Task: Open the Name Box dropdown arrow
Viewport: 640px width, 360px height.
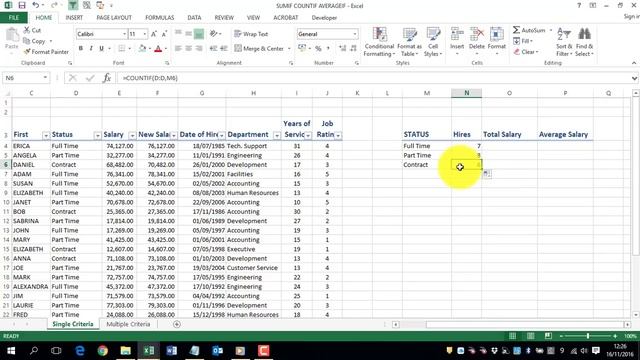Action: (45, 78)
